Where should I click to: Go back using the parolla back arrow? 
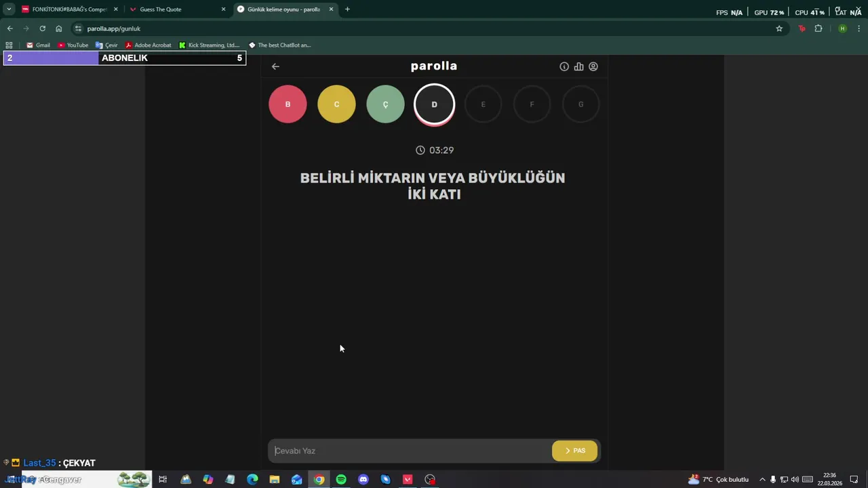(275, 66)
